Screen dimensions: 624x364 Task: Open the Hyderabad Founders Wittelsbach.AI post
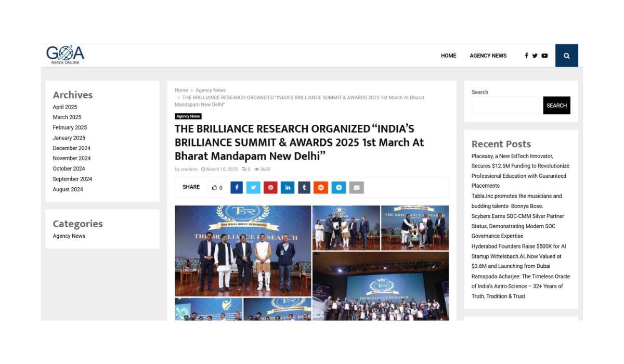point(518,256)
